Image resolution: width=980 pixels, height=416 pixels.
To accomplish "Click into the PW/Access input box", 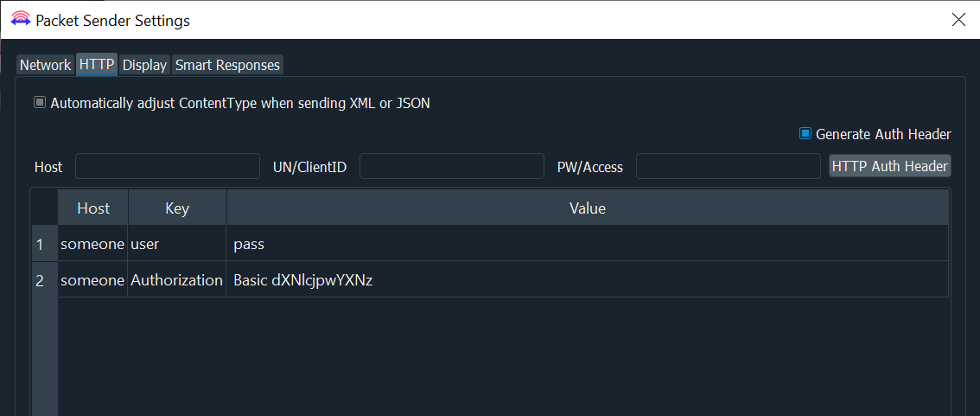I will (728, 166).
